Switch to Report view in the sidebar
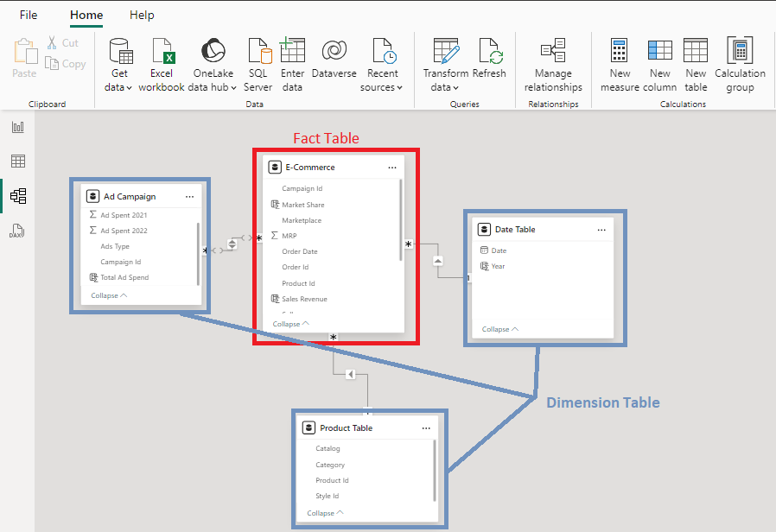 point(17,126)
